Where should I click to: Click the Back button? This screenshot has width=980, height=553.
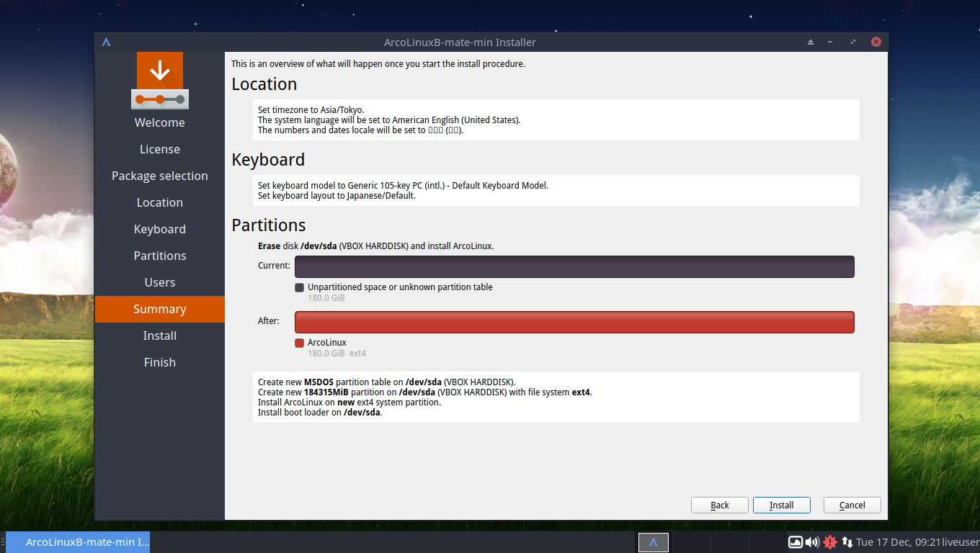pyautogui.click(x=720, y=505)
